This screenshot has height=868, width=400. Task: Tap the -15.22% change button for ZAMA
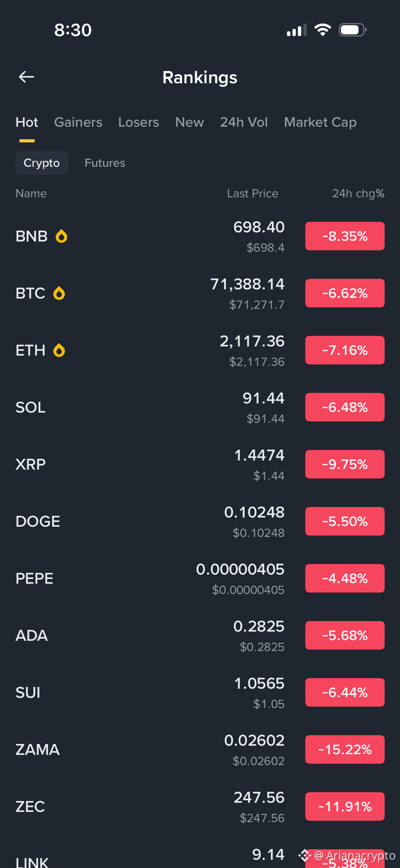(345, 750)
